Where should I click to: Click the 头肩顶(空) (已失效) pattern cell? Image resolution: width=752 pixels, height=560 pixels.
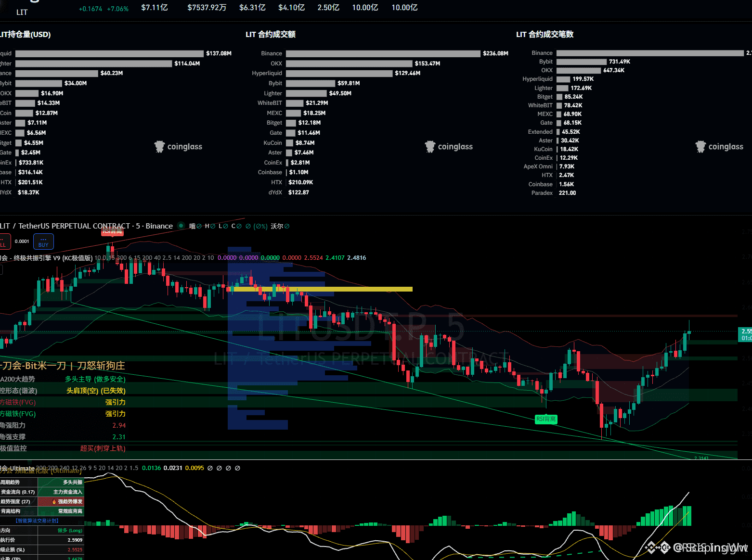tap(96, 391)
